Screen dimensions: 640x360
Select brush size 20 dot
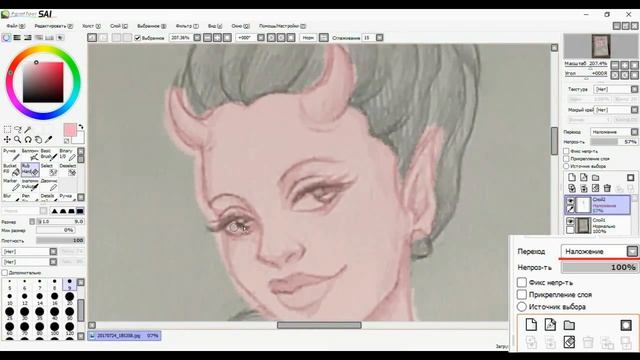coord(69,298)
